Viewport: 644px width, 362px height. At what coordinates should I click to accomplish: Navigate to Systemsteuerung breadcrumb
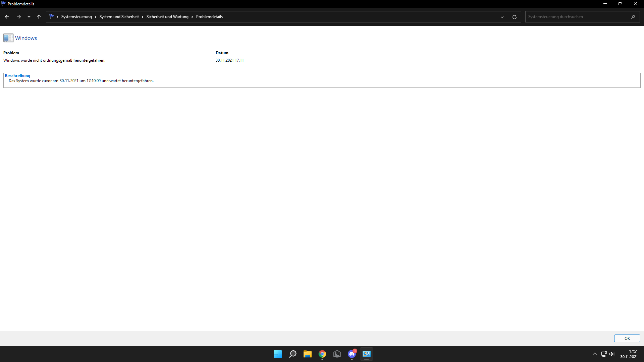point(76,17)
